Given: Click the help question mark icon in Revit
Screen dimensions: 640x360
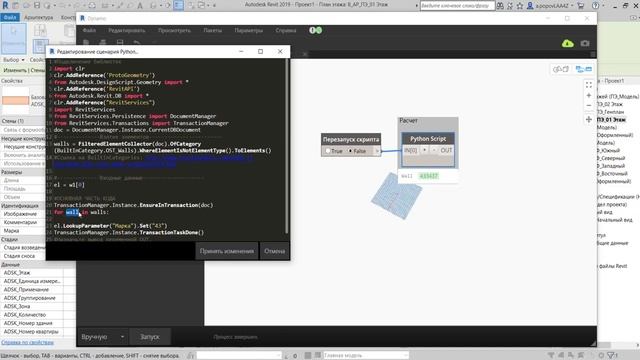Looking at the screenshot, I should tap(596, 6).
